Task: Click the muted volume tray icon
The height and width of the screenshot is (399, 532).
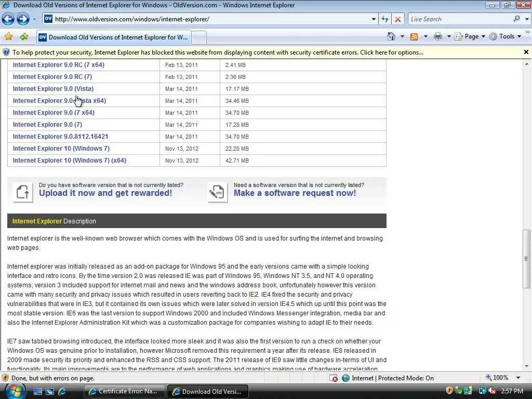Action: (x=492, y=391)
